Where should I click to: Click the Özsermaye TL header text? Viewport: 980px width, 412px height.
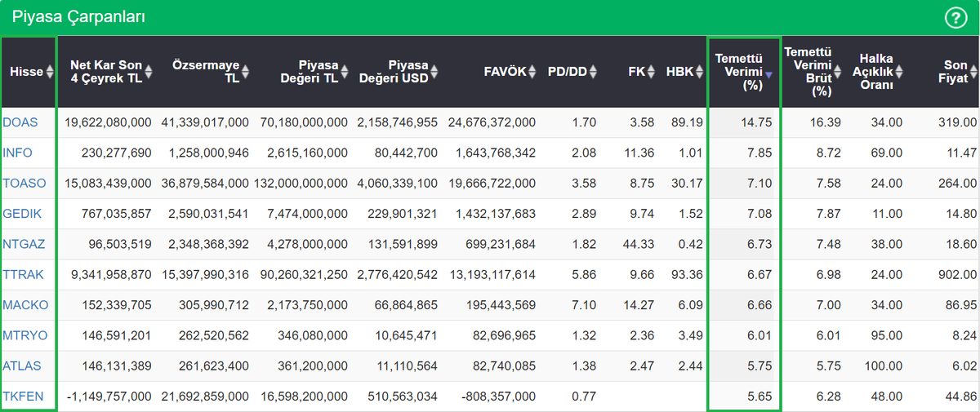[207, 72]
